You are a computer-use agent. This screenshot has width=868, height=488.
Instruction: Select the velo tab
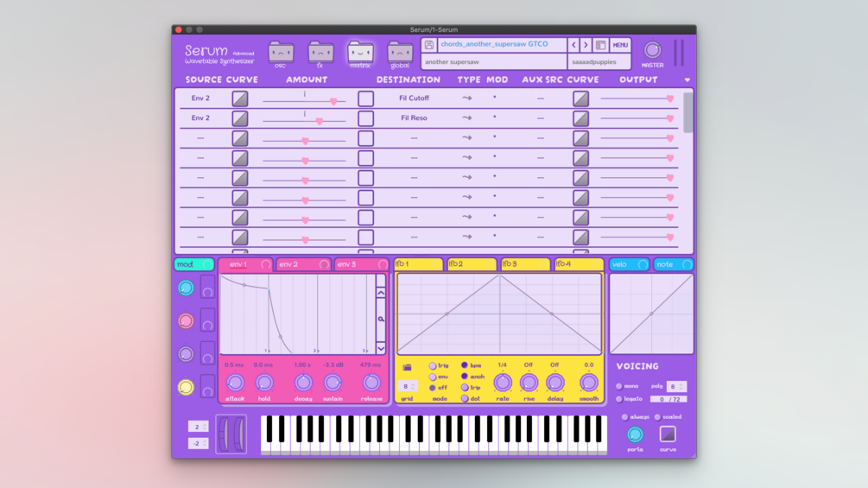point(629,264)
